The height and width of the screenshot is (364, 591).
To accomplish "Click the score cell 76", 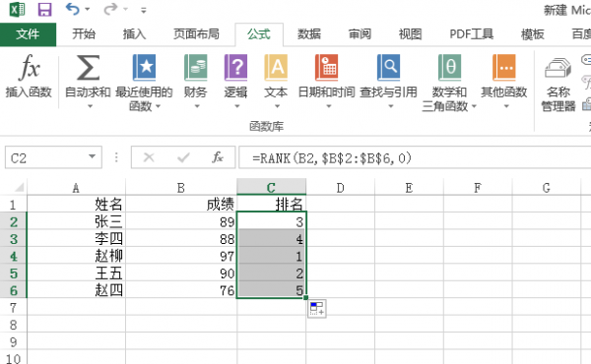I will 181,290.
